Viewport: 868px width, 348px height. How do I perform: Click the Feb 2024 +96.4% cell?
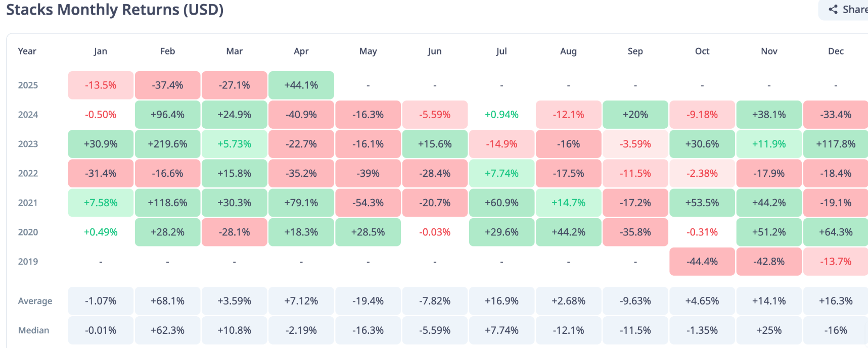pyautogui.click(x=167, y=115)
